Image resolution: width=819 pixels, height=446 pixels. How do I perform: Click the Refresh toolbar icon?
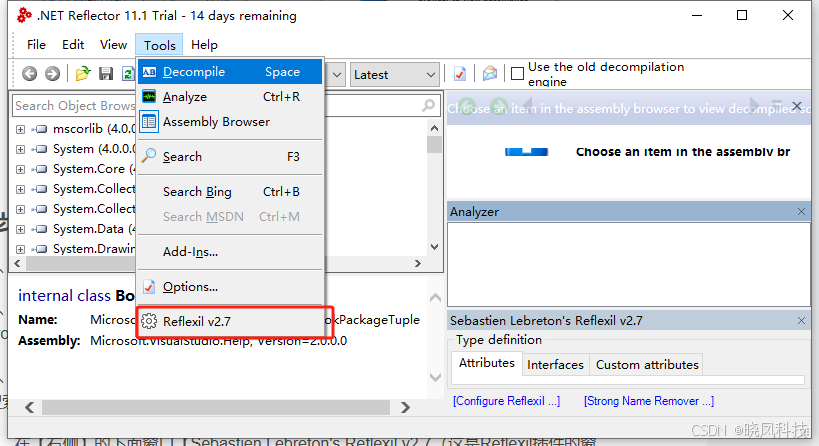(128, 74)
